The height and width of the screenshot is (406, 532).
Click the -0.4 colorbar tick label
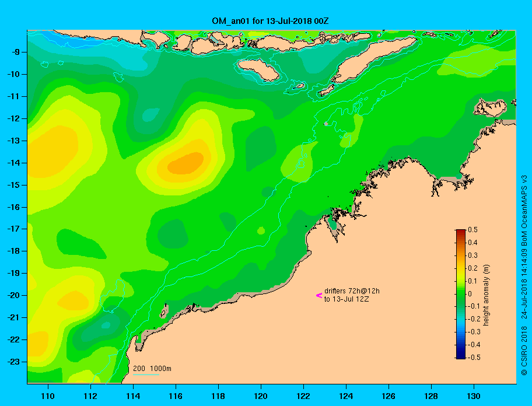tap(474, 345)
